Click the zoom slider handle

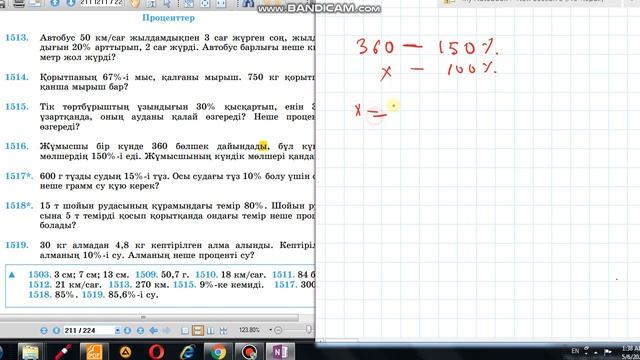click(x=309, y=329)
